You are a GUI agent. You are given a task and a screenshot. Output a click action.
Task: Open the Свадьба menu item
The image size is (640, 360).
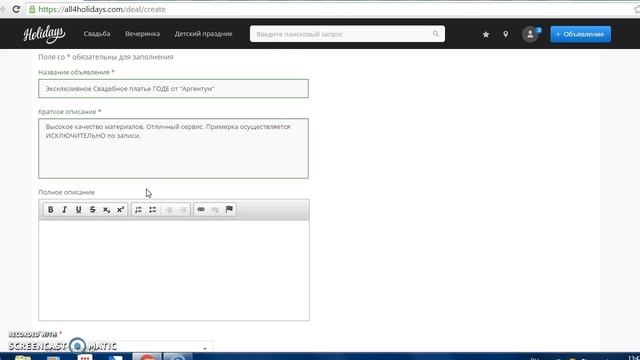tap(97, 34)
